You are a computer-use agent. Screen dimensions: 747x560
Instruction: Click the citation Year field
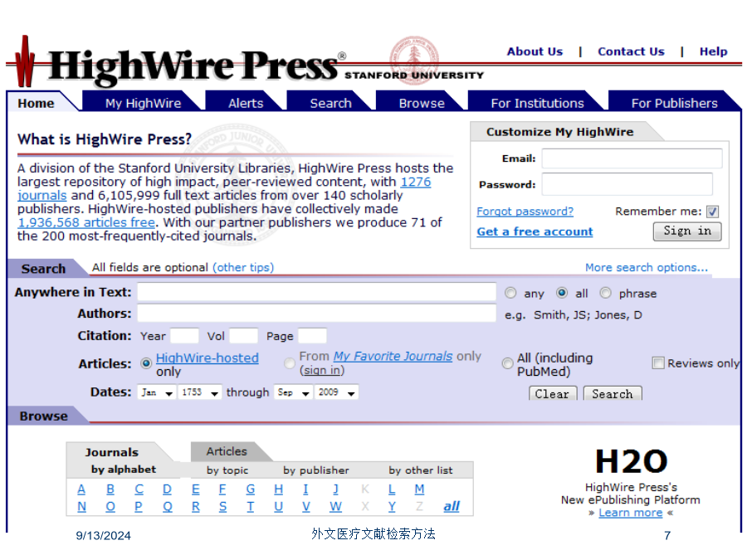184,336
